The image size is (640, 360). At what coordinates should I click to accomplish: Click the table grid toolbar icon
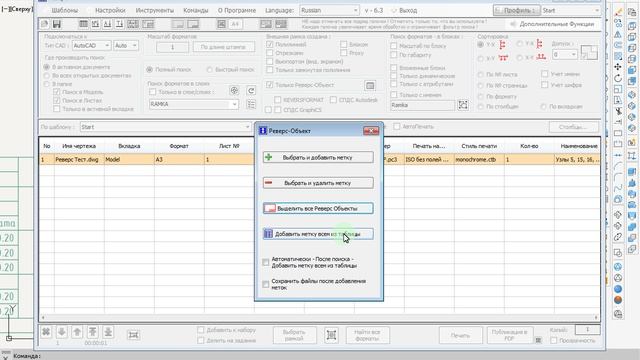(x=83, y=24)
